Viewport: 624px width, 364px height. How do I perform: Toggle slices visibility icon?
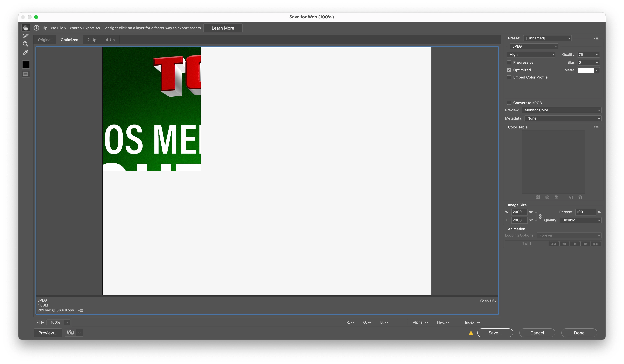point(25,74)
